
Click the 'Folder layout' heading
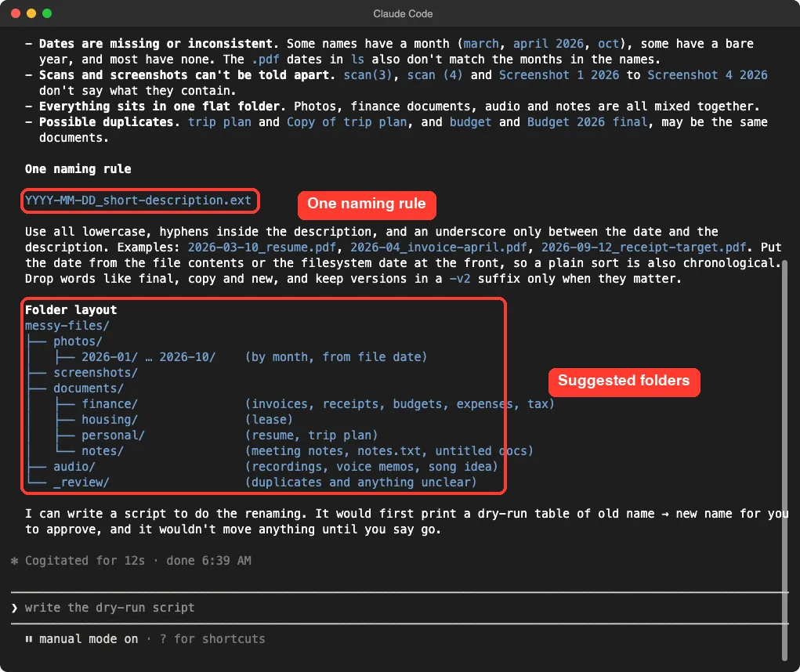[71, 309]
